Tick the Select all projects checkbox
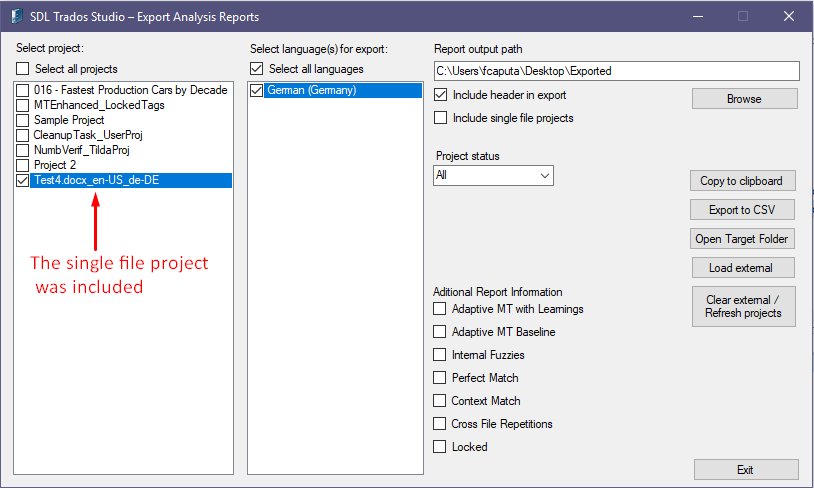This screenshot has height=488, width=814. pos(22,69)
